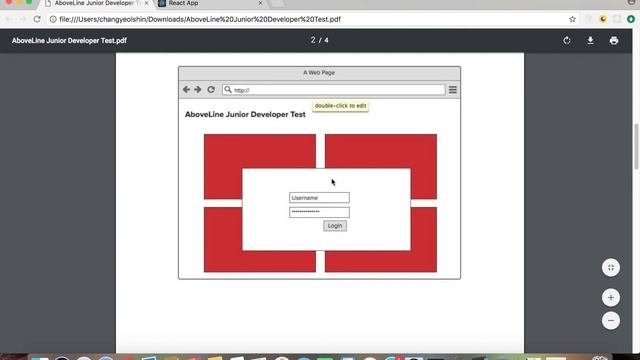Close the AboveLine Junior Developer tab
This screenshot has height=360, width=640.
tap(146, 3)
